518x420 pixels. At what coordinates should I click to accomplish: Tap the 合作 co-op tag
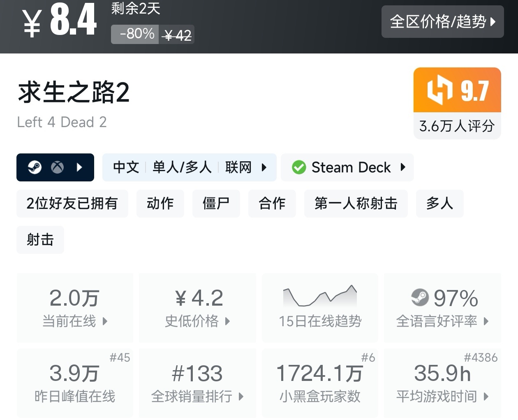click(272, 204)
